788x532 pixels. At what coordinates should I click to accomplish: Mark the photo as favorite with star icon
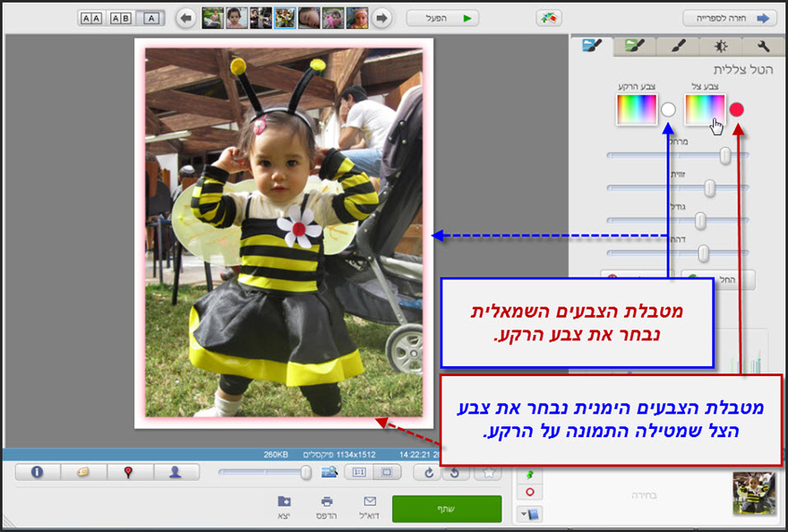(487, 474)
